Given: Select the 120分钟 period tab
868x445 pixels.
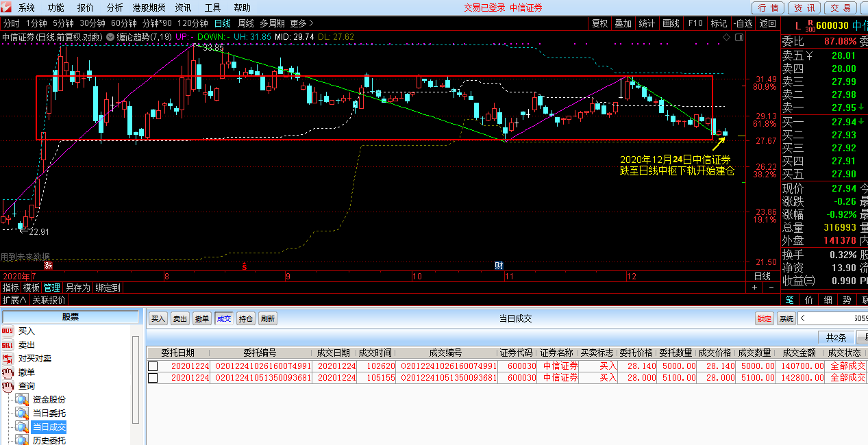Looking at the screenshot, I should [x=193, y=23].
